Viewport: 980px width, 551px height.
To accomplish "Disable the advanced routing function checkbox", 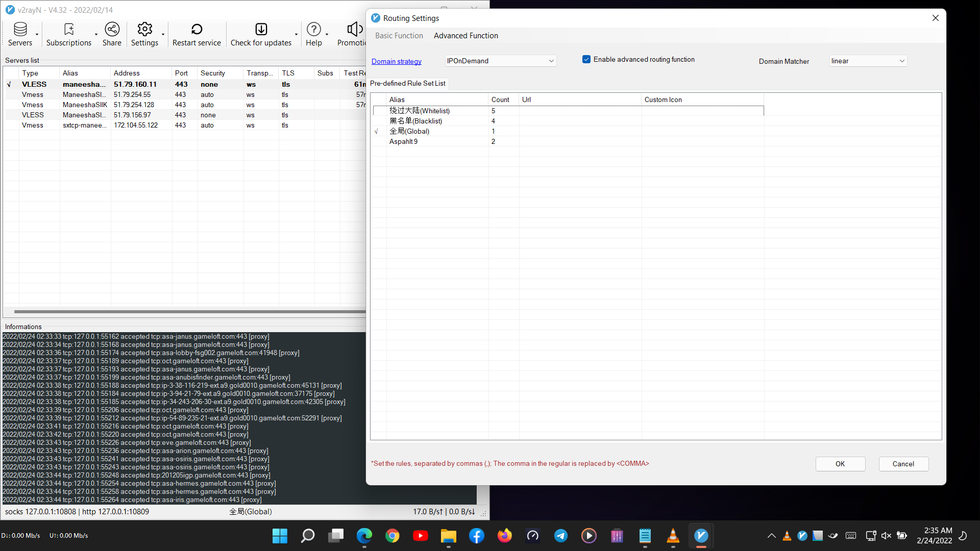I will coord(586,59).
